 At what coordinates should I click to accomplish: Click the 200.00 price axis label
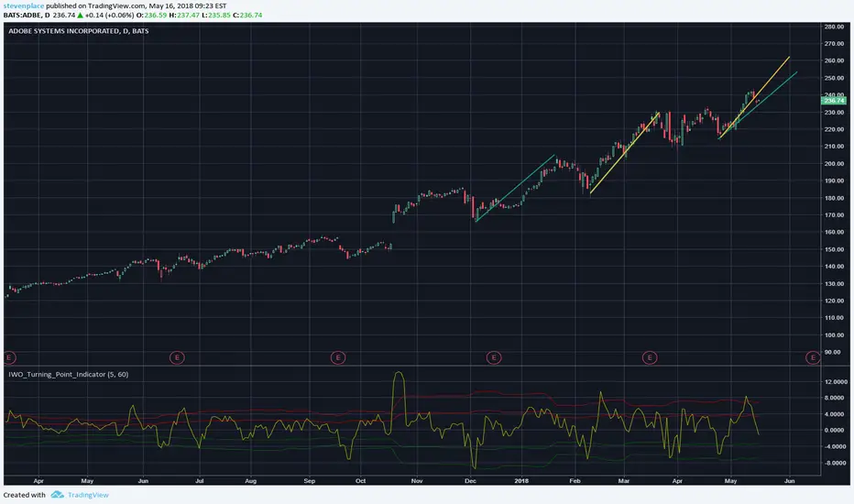(834, 163)
